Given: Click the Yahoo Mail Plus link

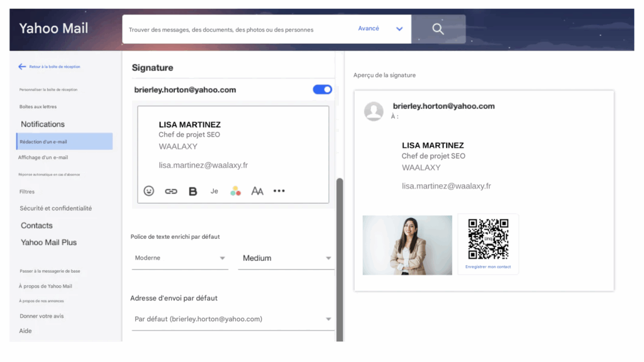Looking at the screenshot, I should tap(48, 243).
